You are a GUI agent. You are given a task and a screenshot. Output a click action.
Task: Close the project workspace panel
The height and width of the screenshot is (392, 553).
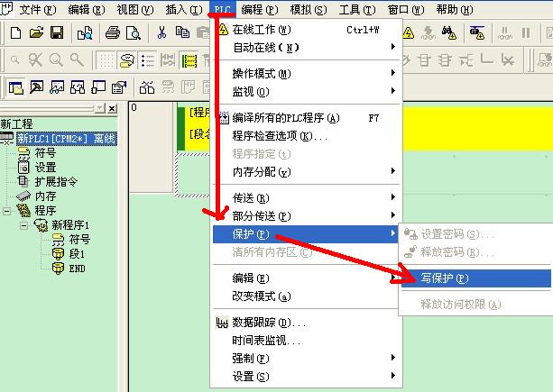112,108
